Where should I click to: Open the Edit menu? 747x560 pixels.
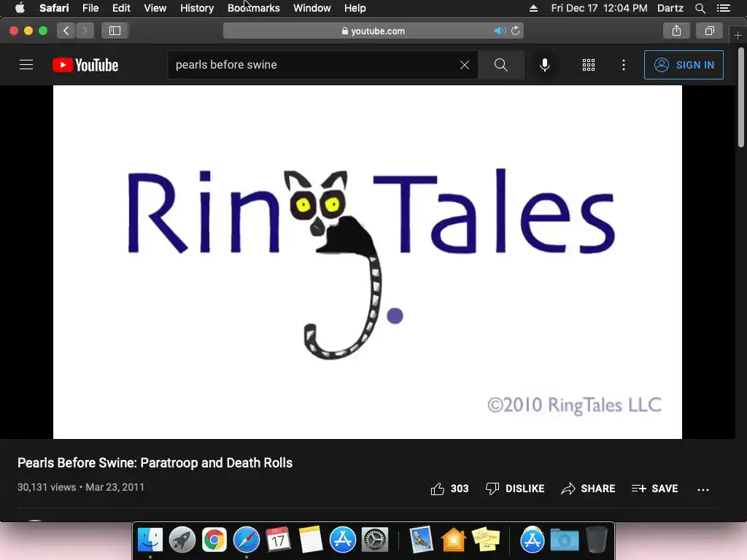(121, 8)
